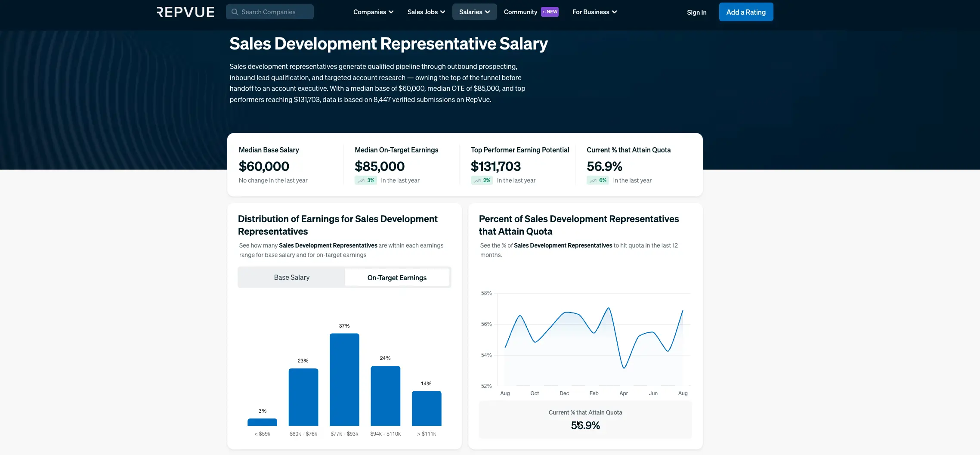This screenshot has height=455, width=980.
Task: Click the 23% bar for $60k - $76k
Action: coord(303,397)
